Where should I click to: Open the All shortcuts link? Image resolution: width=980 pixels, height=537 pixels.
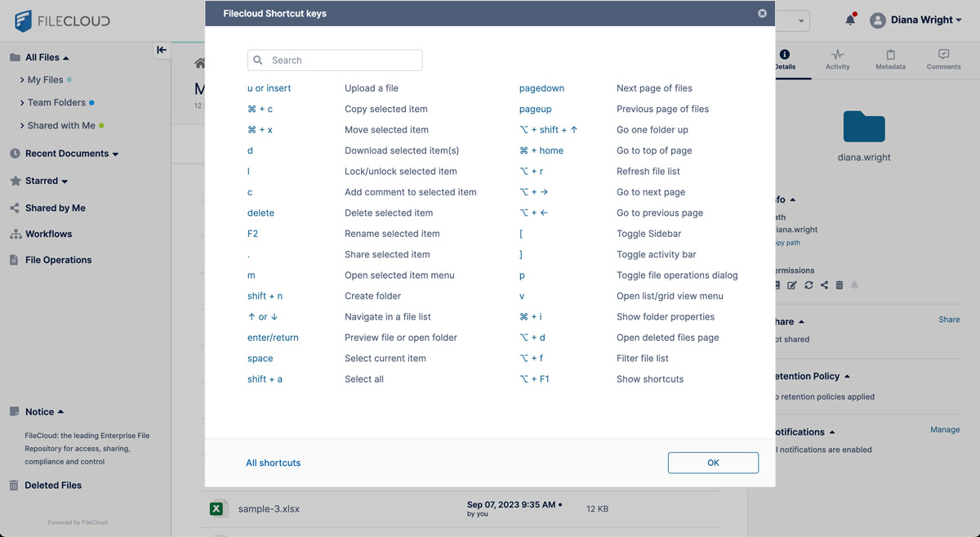273,463
